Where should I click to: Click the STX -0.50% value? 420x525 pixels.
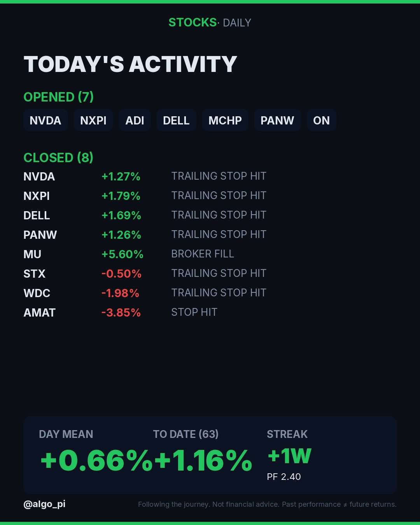coord(121,274)
